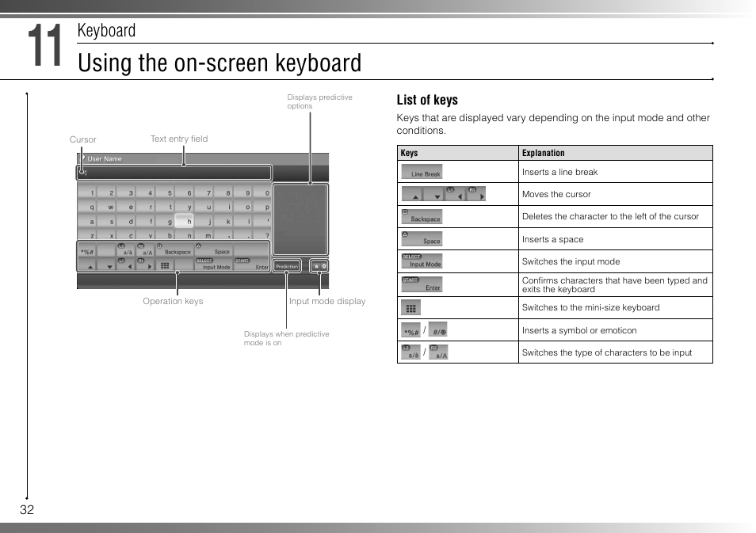
Task: Click the Prediction mode indicator
Action: click(x=287, y=266)
